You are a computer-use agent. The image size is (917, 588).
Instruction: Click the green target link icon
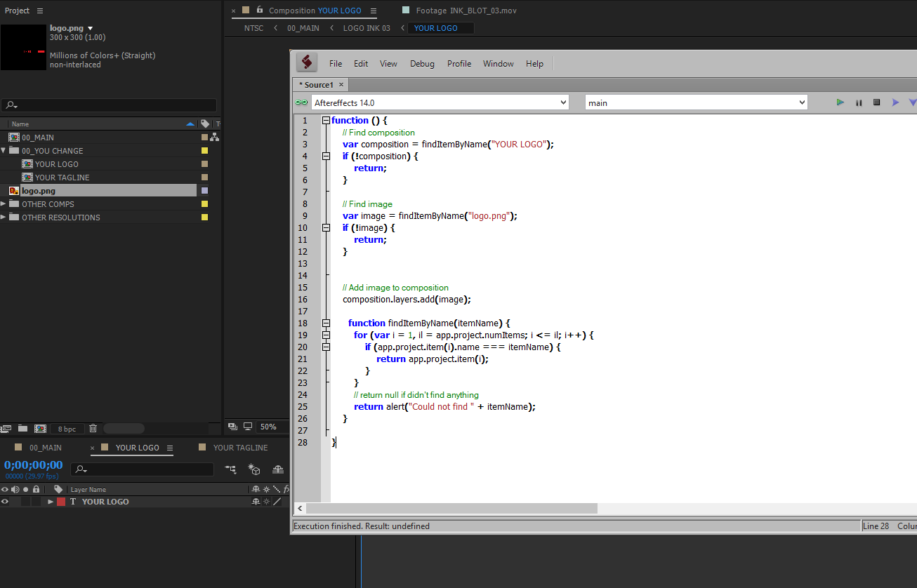pyautogui.click(x=301, y=102)
